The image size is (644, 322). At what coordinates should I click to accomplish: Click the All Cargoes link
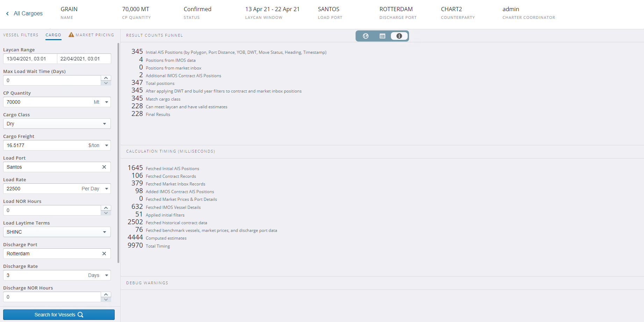[x=28, y=13]
